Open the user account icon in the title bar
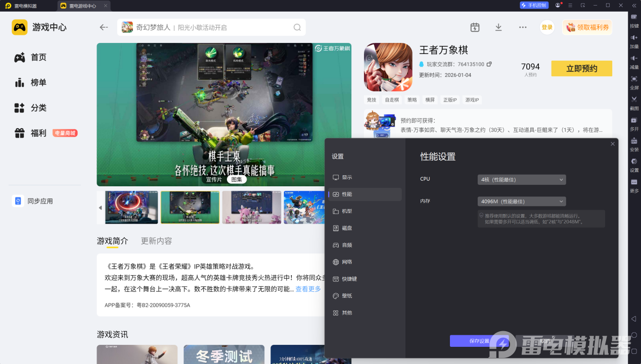 (x=558, y=5)
